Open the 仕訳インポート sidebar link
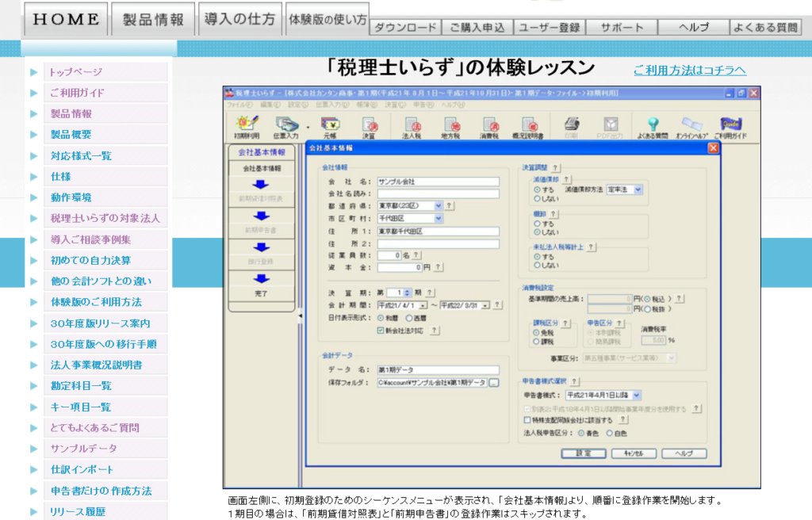The width and height of the screenshot is (812, 520). point(105,469)
